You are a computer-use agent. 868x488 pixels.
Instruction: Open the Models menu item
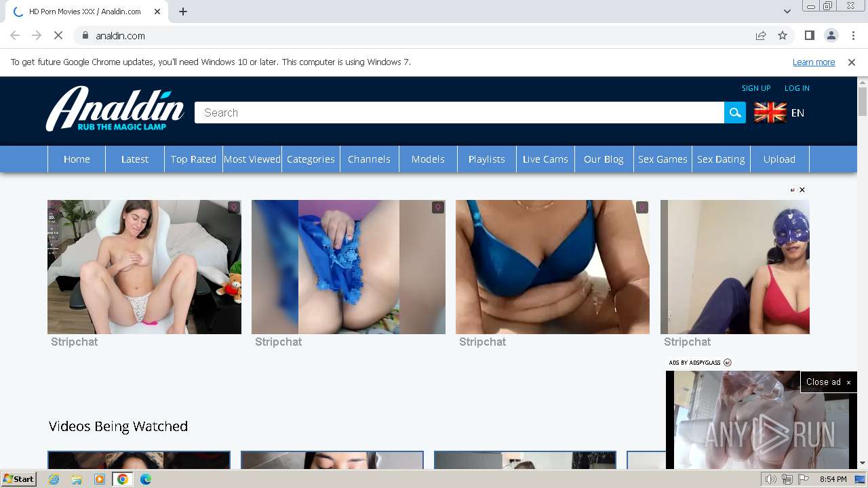428,159
